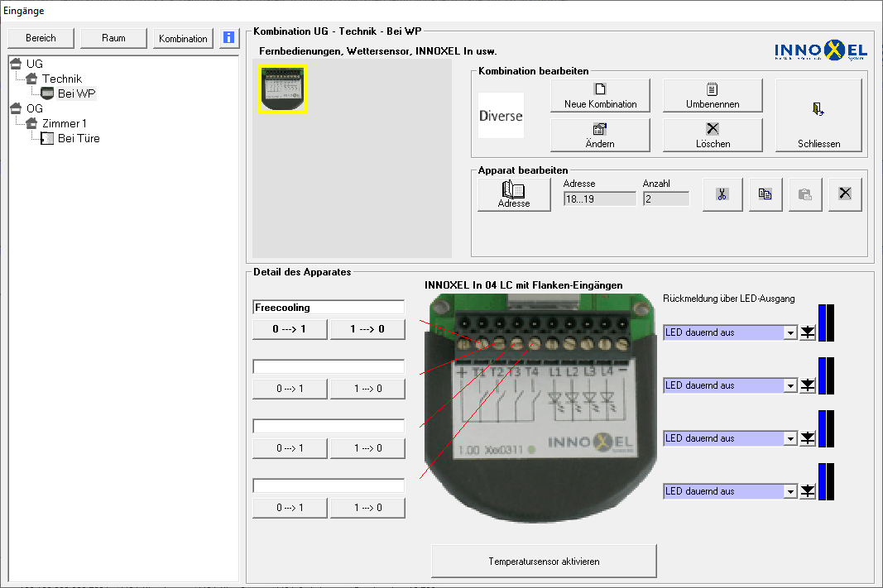
Task: Click the cut scissors icon button
Action: pyautogui.click(x=722, y=194)
